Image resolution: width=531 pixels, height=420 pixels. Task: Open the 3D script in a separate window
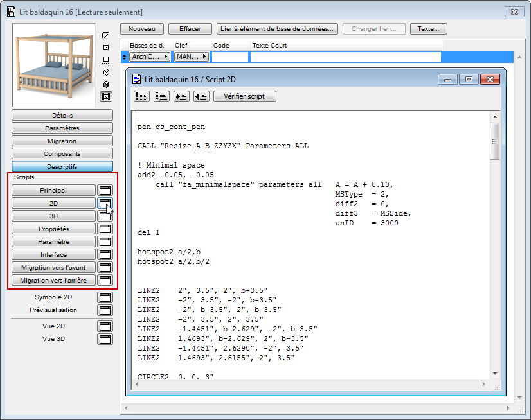tap(105, 216)
